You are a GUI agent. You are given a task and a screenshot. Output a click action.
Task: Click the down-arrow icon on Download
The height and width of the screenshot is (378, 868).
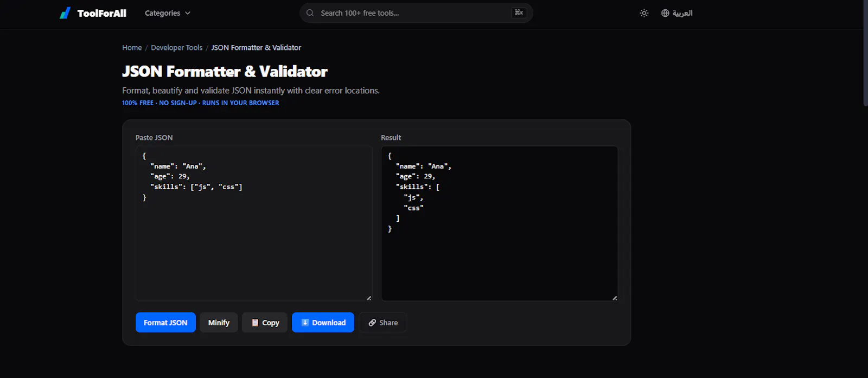[x=305, y=322]
